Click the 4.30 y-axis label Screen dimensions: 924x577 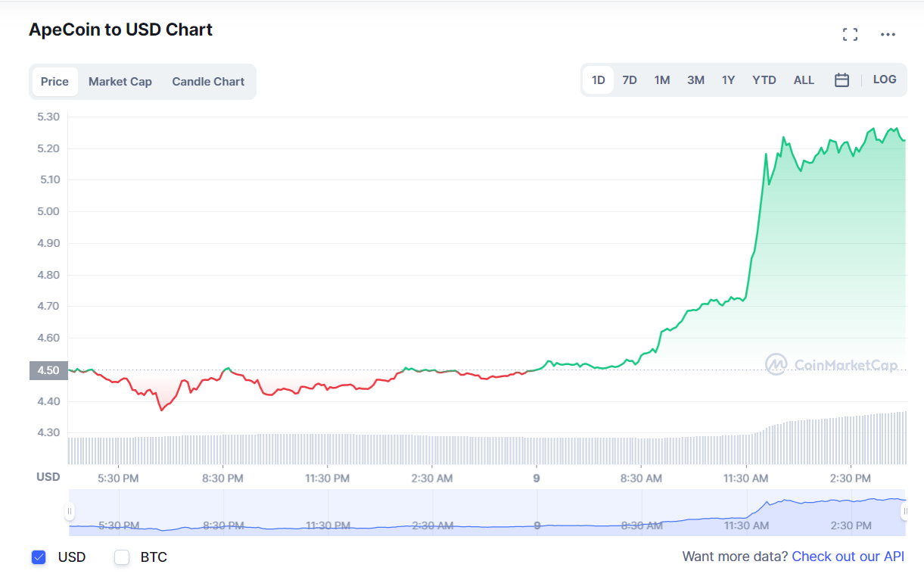tap(48, 433)
